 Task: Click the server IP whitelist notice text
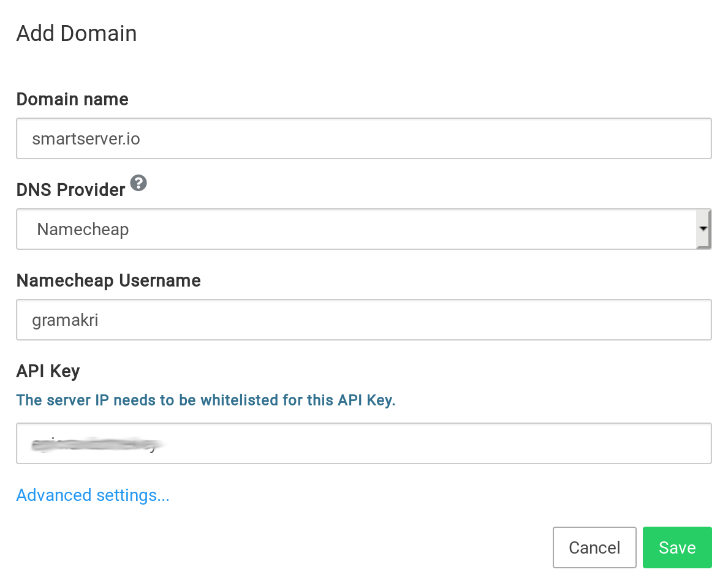206,401
